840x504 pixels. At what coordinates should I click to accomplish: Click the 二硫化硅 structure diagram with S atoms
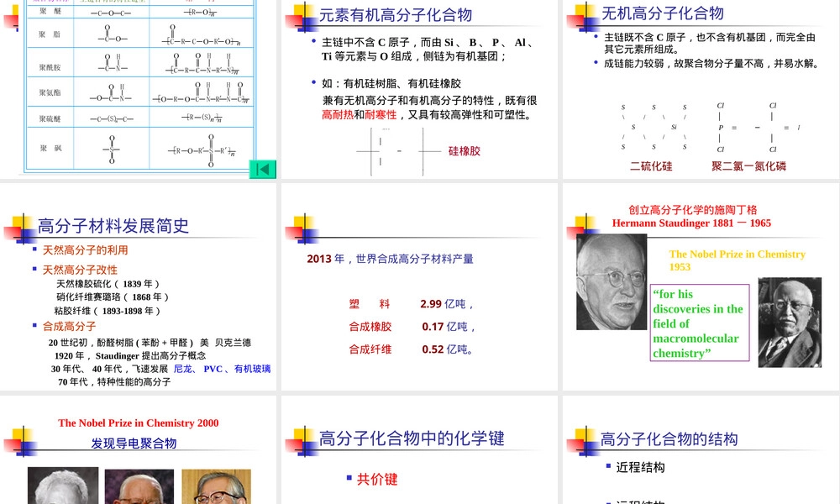pyautogui.click(x=654, y=127)
